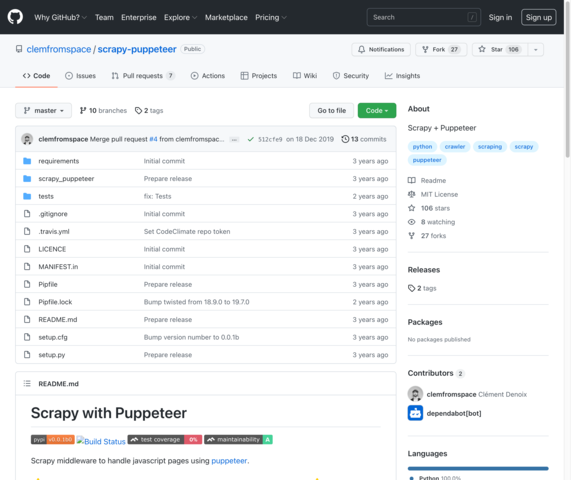Viewport: 571px width, 480px height.
Task: Open clemfromspace avatar in commit bar
Action: [27, 139]
